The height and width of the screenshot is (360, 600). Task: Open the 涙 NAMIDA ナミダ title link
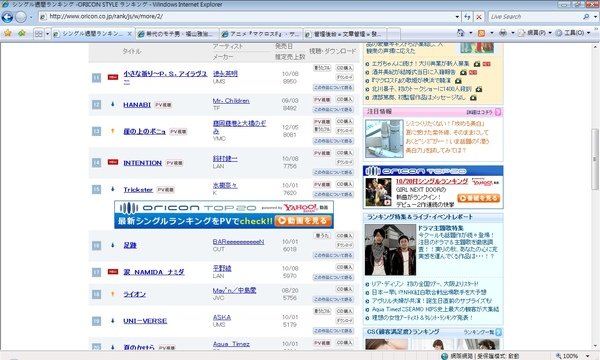153,272
